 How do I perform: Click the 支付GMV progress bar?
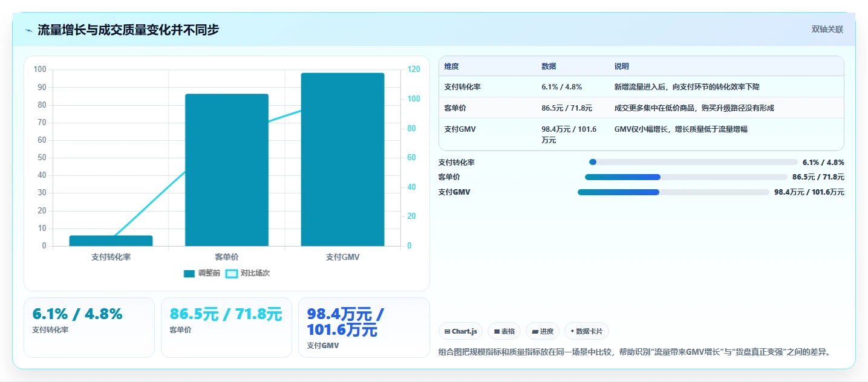[x=674, y=192]
